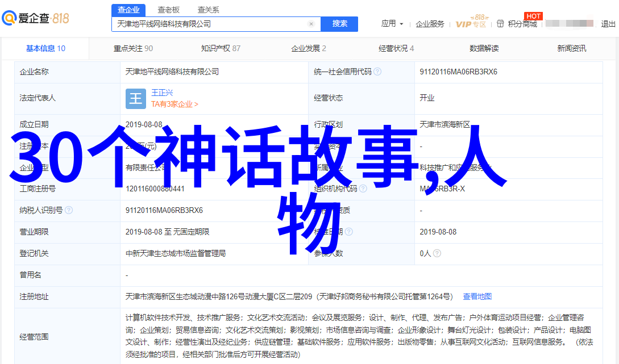Switch to the 查老板 search tab

click(x=169, y=10)
